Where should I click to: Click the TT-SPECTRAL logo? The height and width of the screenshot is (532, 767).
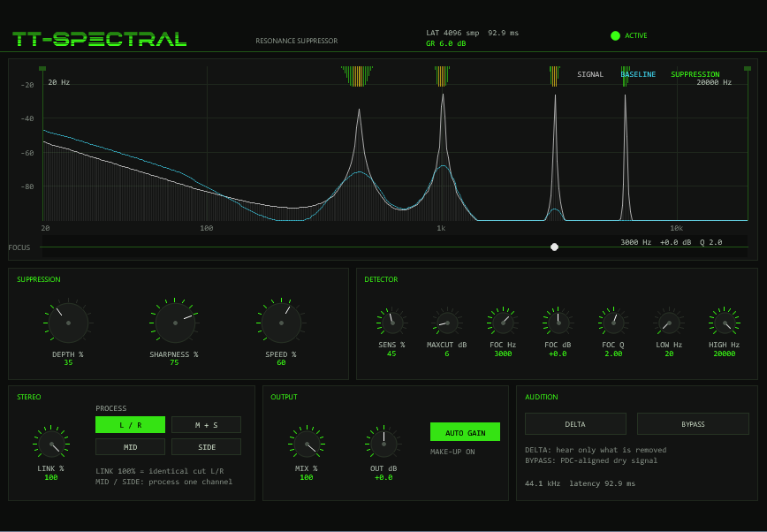pos(99,39)
